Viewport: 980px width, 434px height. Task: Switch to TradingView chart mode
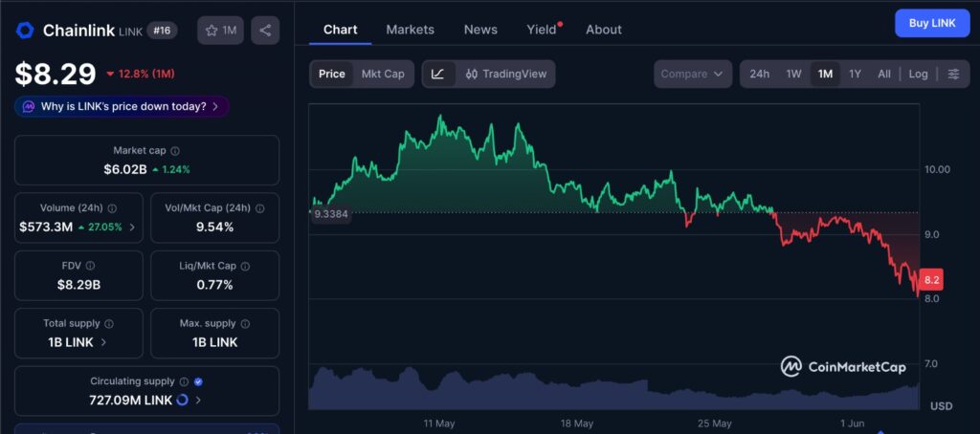(x=505, y=74)
